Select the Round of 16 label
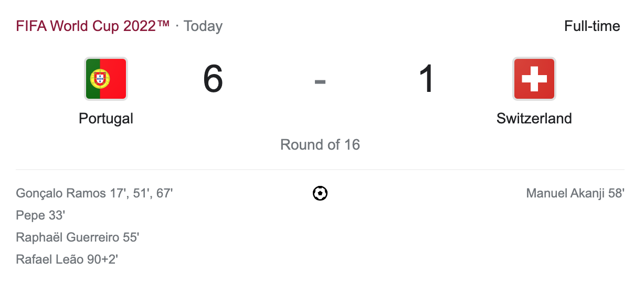 [320, 144]
